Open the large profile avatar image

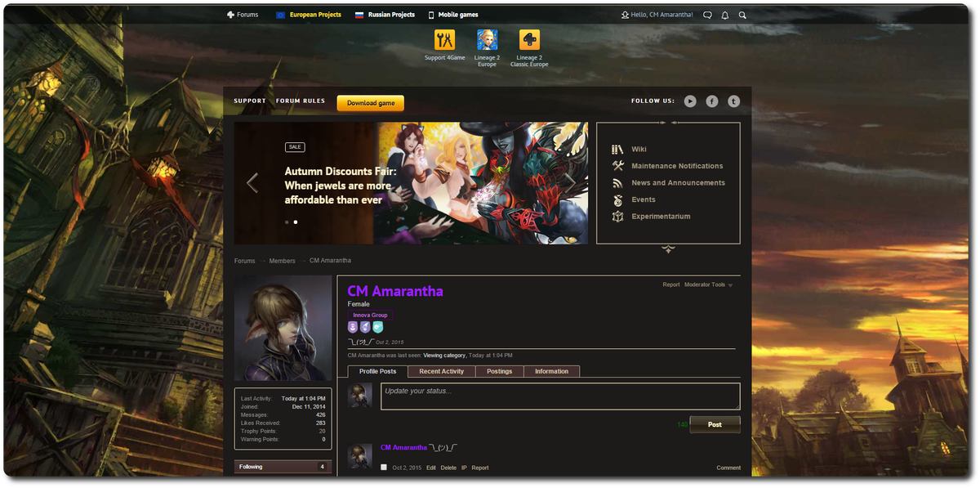coord(283,328)
